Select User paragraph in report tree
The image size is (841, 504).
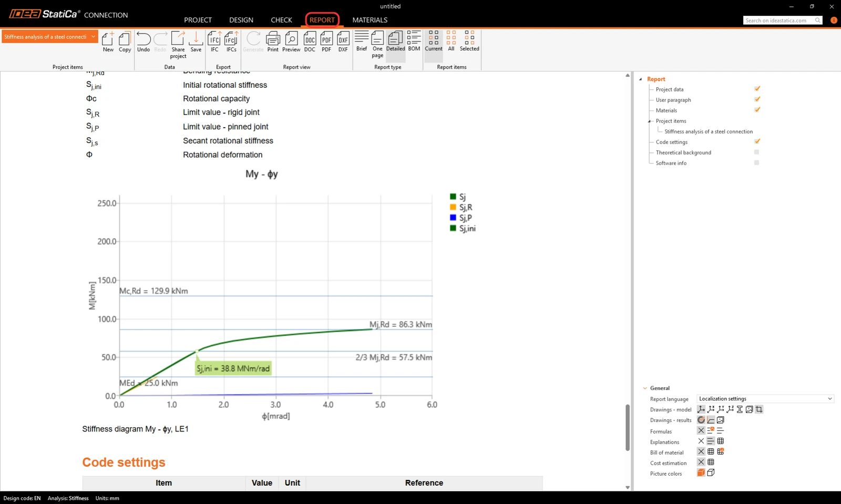pyautogui.click(x=673, y=100)
